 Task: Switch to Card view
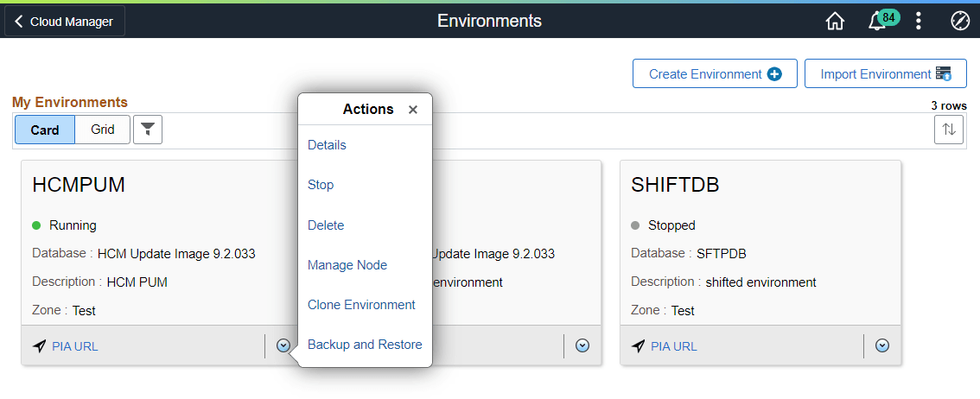[x=45, y=130]
